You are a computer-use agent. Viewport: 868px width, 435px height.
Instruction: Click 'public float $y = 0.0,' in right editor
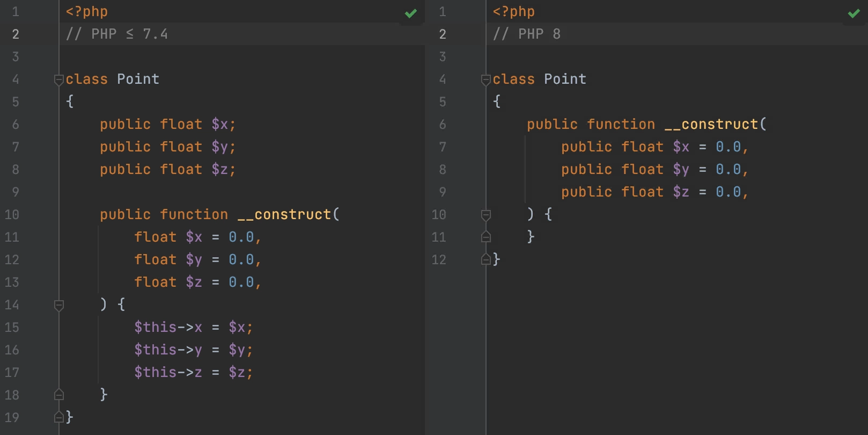click(x=655, y=170)
